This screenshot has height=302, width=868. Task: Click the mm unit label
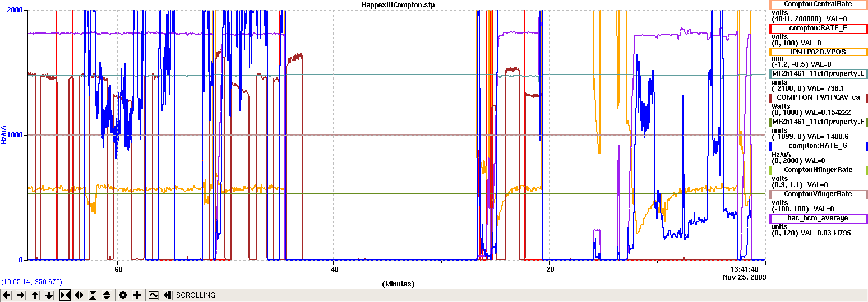click(777, 58)
